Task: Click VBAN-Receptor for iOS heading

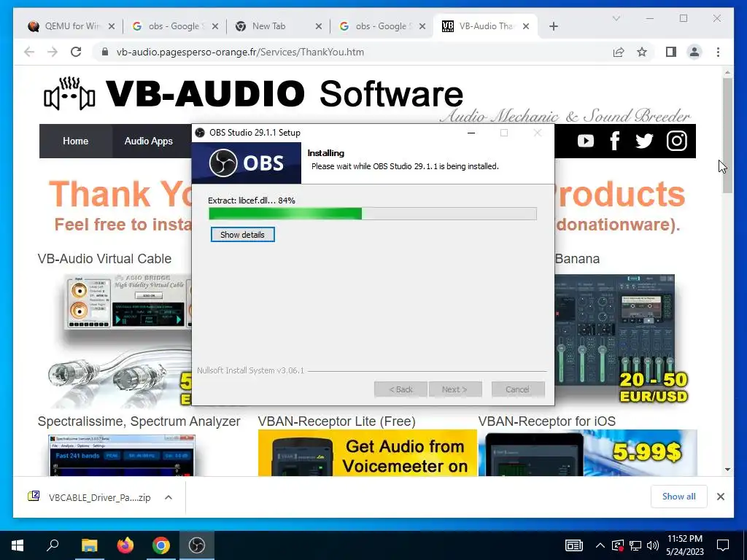Action: tap(546, 421)
